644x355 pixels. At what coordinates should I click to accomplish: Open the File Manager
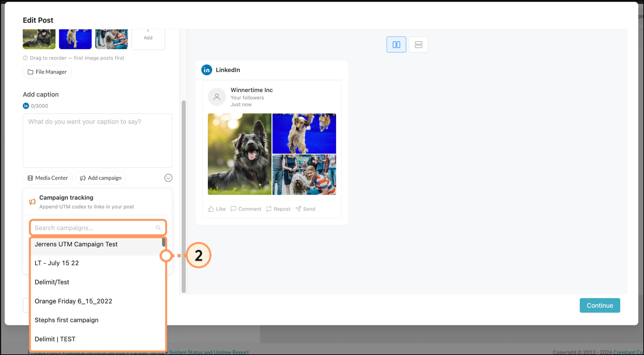click(x=47, y=72)
